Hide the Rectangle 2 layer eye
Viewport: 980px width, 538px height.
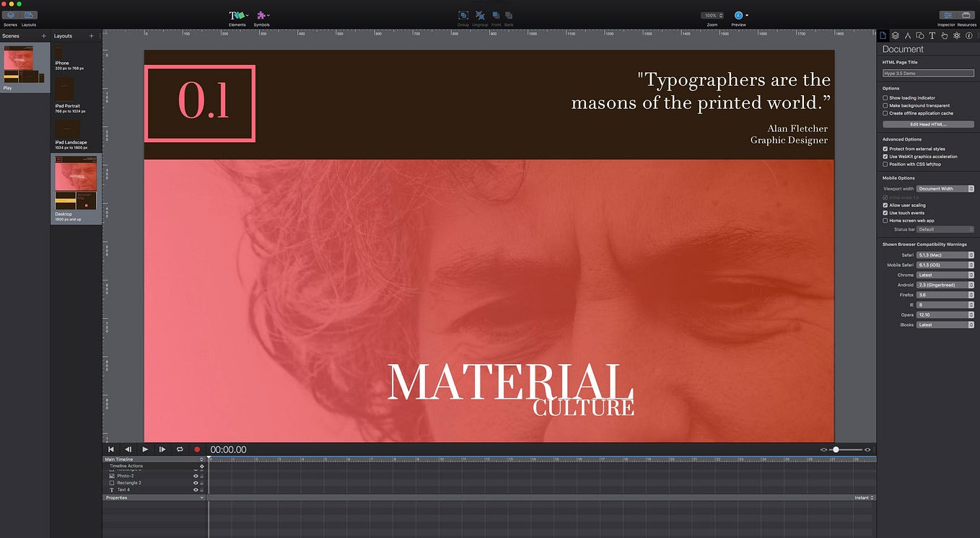click(196, 483)
